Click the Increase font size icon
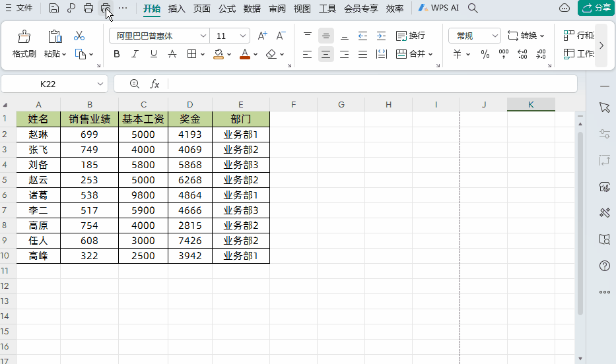Image resolution: width=616 pixels, height=364 pixels. (262, 36)
